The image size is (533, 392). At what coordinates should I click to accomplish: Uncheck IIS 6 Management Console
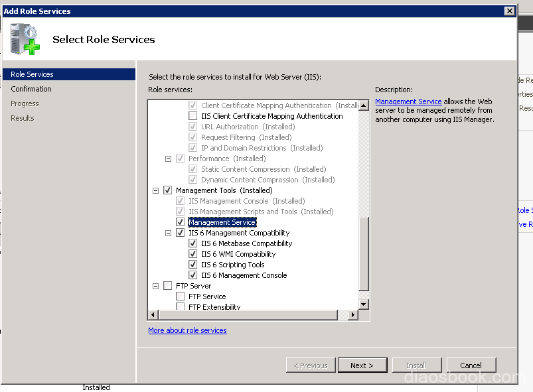click(x=192, y=275)
